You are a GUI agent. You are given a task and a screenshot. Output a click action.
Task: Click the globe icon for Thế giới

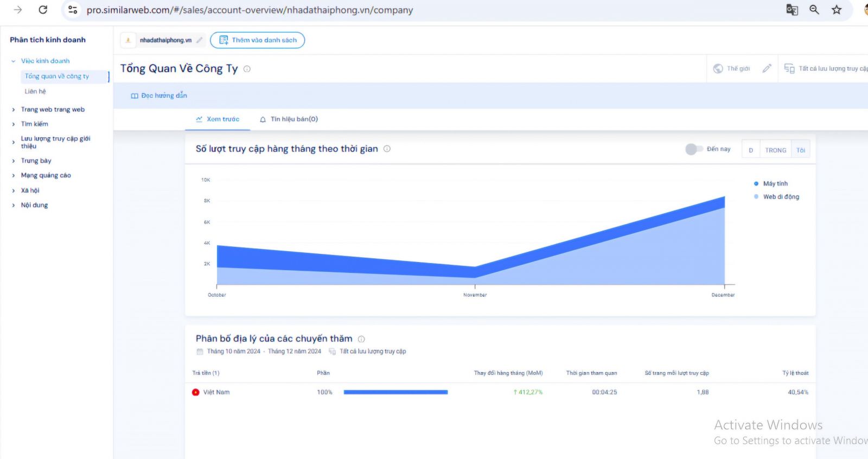click(x=718, y=68)
